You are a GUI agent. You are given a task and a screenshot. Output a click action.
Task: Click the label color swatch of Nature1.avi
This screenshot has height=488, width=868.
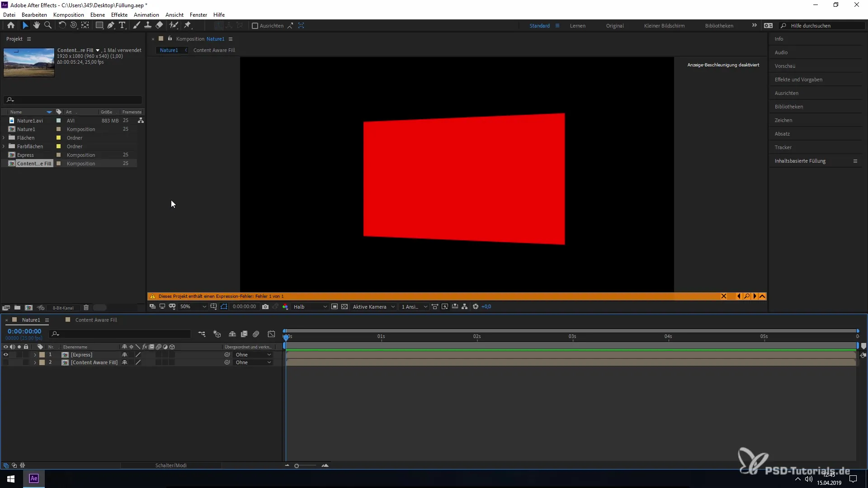click(x=58, y=121)
